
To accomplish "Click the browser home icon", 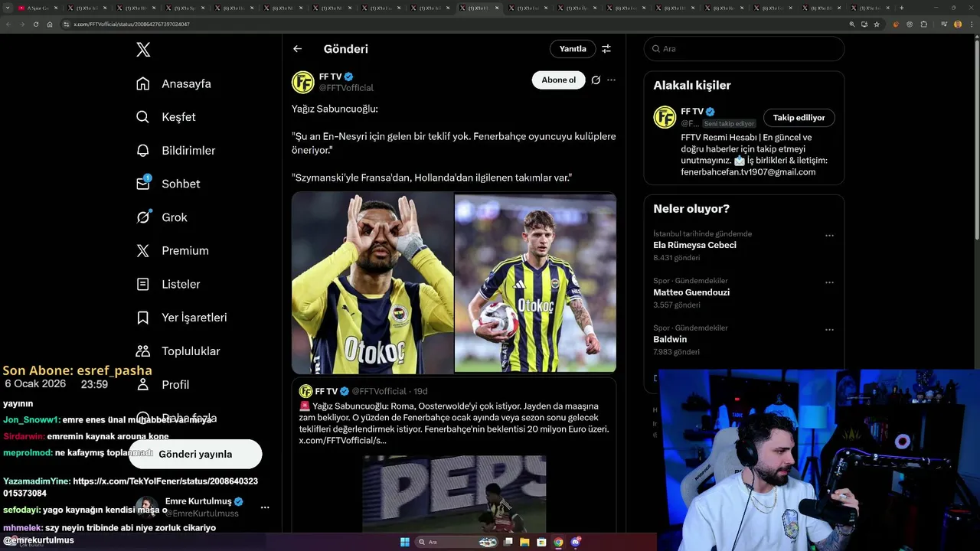I will pos(50,24).
